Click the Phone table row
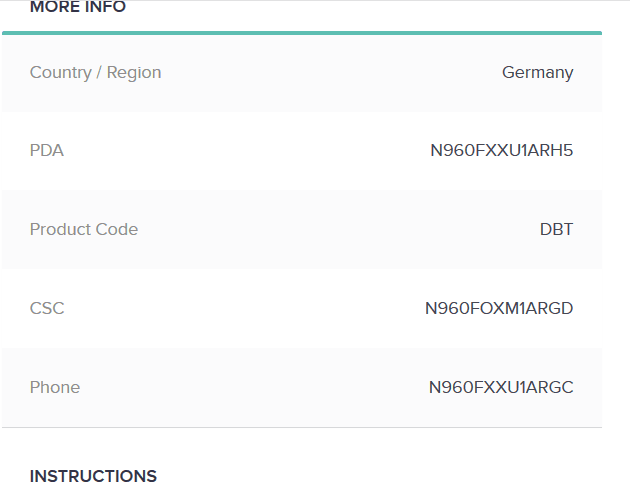Viewport: 630px width, 498px height. [x=302, y=387]
